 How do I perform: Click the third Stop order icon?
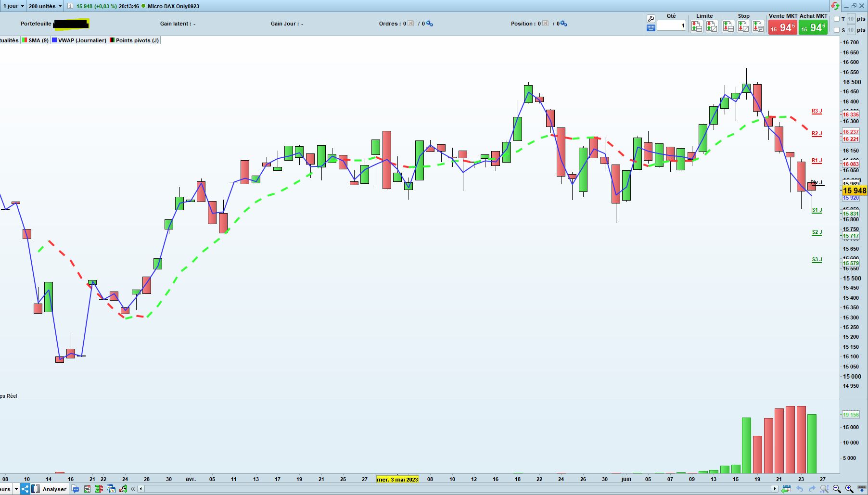(758, 26)
